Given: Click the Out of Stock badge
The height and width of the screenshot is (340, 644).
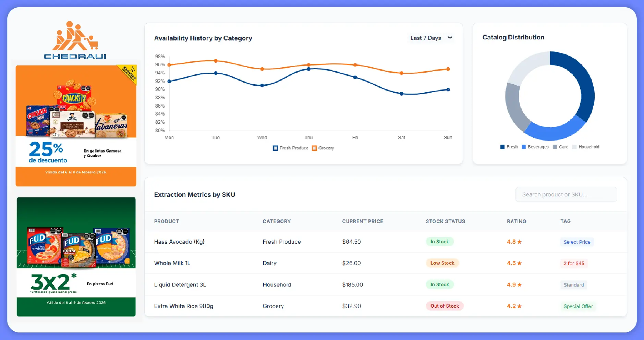Looking at the screenshot, I should (445, 306).
